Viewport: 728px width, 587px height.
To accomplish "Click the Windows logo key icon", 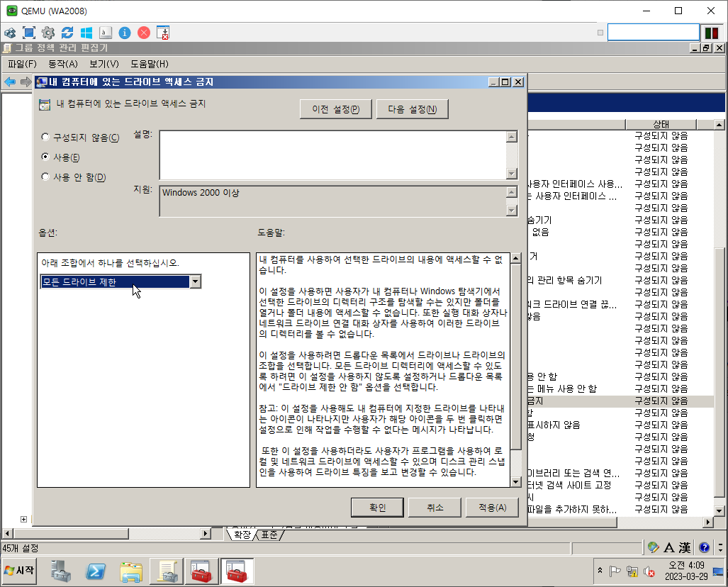I will tap(86, 33).
